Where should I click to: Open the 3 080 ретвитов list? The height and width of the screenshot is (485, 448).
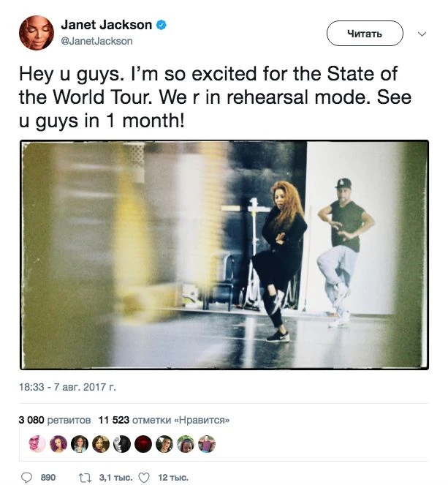54,421
